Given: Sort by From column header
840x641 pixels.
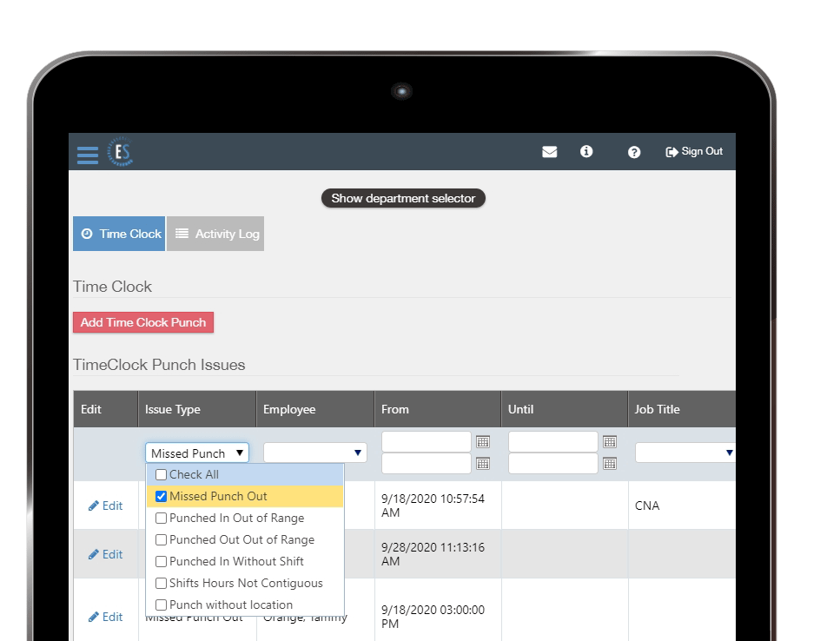Looking at the screenshot, I should [395, 409].
